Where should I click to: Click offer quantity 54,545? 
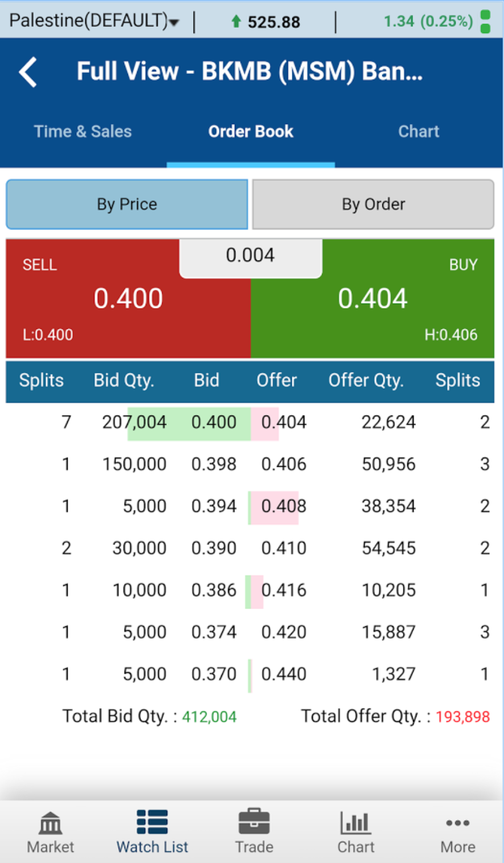389,548
